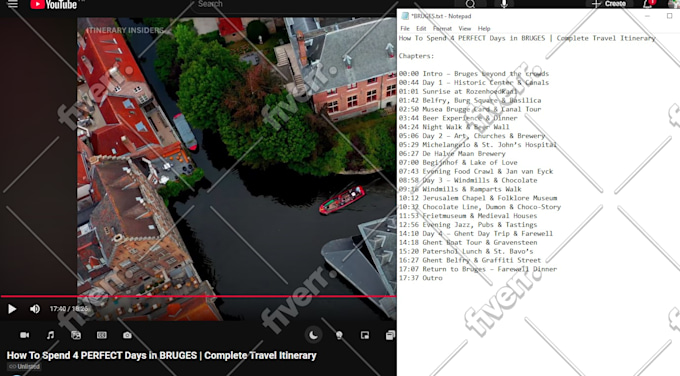Click the '17:37 Outro' line in Notepad
Screen dimensions: 680x376
421,278
